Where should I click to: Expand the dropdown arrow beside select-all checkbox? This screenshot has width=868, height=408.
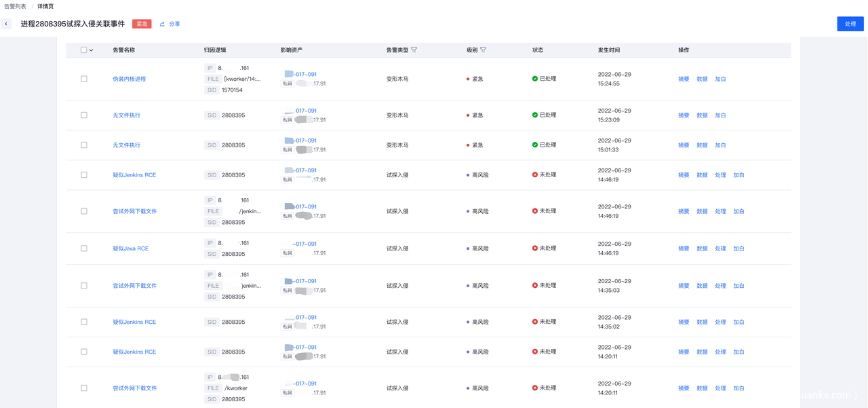[92, 50]
